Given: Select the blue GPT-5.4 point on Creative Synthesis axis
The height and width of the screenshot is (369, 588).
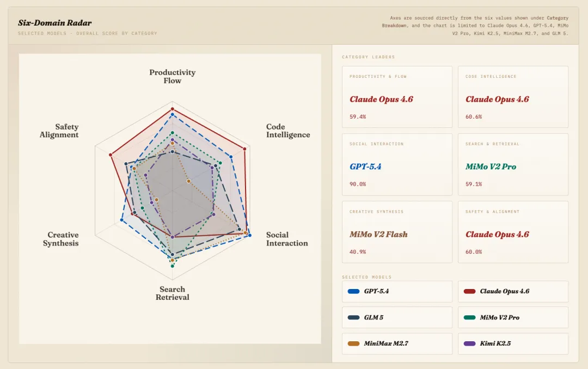Looking at the screenshot, I should (121, 220).
